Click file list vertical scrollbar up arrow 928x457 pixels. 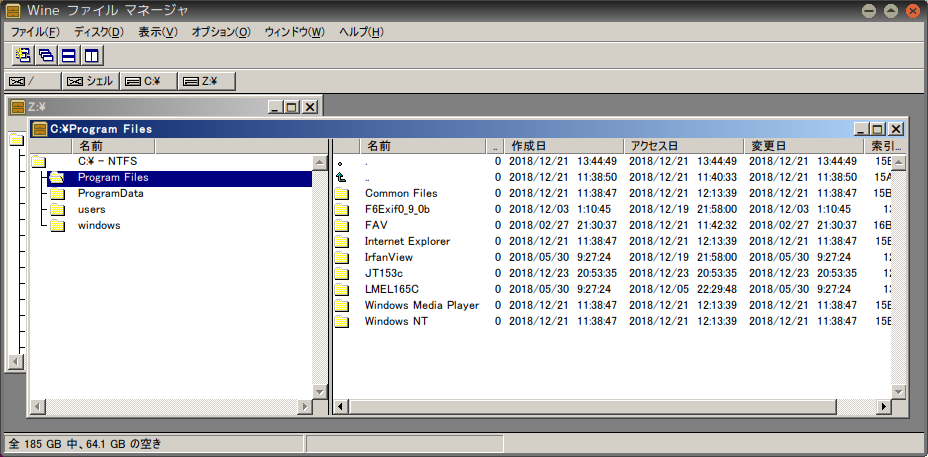(x=898, y=162)
